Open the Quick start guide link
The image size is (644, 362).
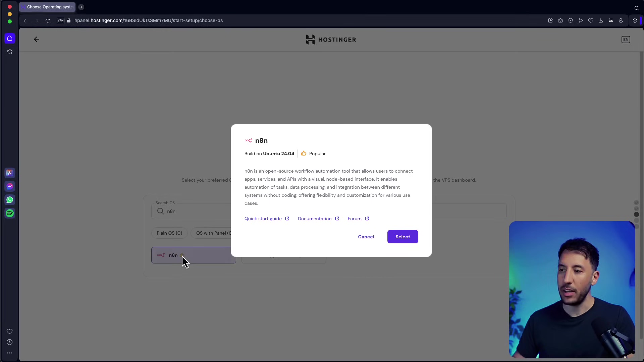pyautogui.click(x=263, y=219)
